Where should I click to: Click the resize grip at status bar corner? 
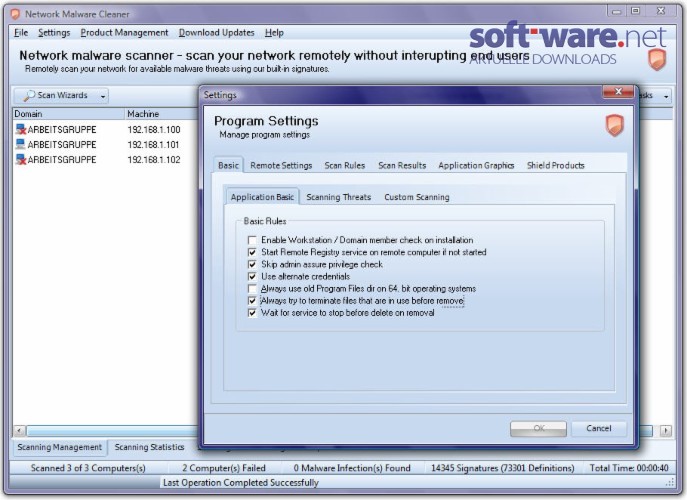670,482
